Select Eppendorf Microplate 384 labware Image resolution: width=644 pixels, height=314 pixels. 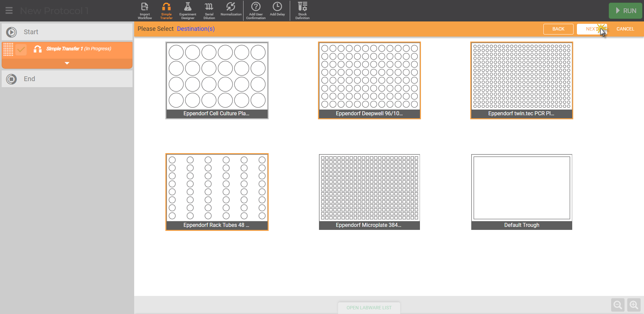point(369,192)
